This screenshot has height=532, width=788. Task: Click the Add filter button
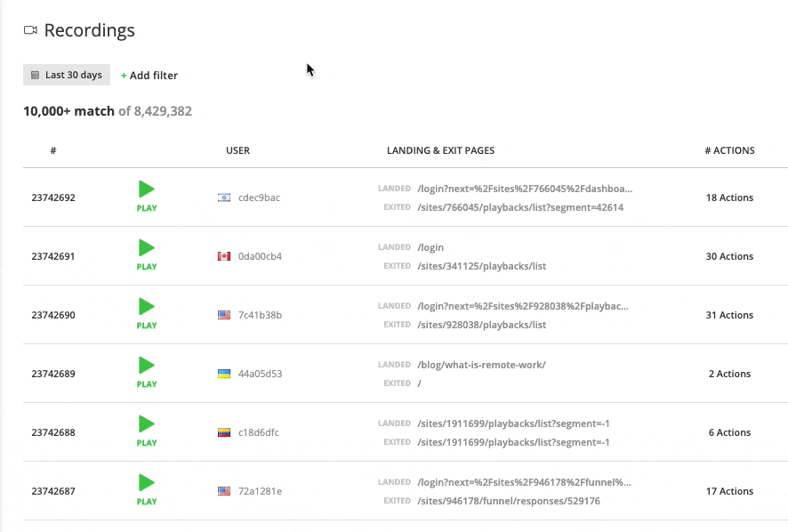(x=149, y=76)
